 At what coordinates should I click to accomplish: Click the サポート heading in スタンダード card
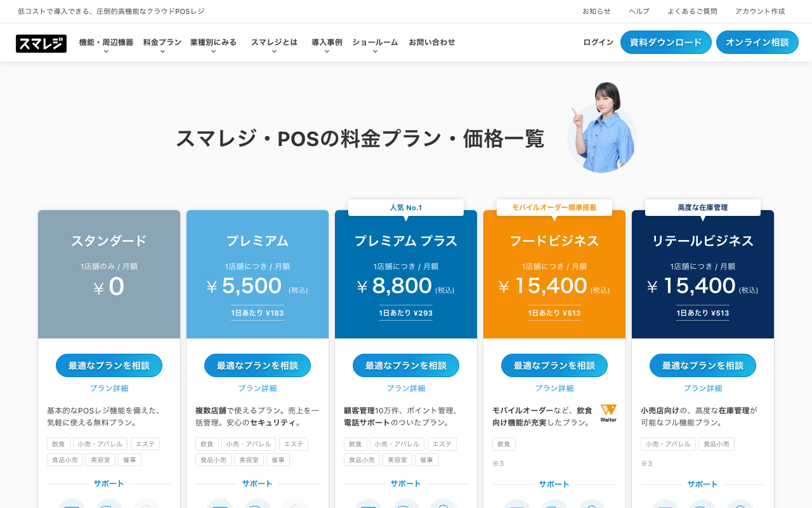(109, 484)
